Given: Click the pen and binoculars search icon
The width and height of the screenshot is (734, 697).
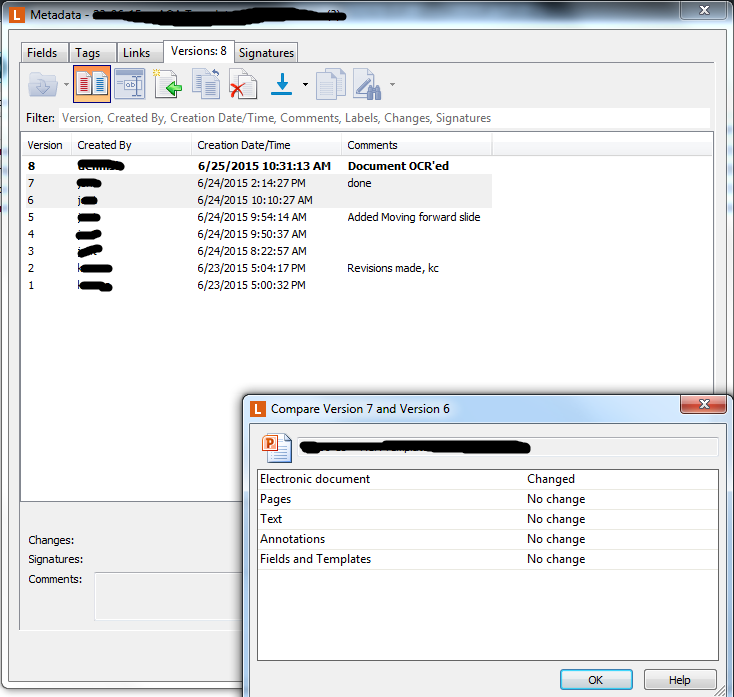Looking at the screenshot, I should pos(367,84).
